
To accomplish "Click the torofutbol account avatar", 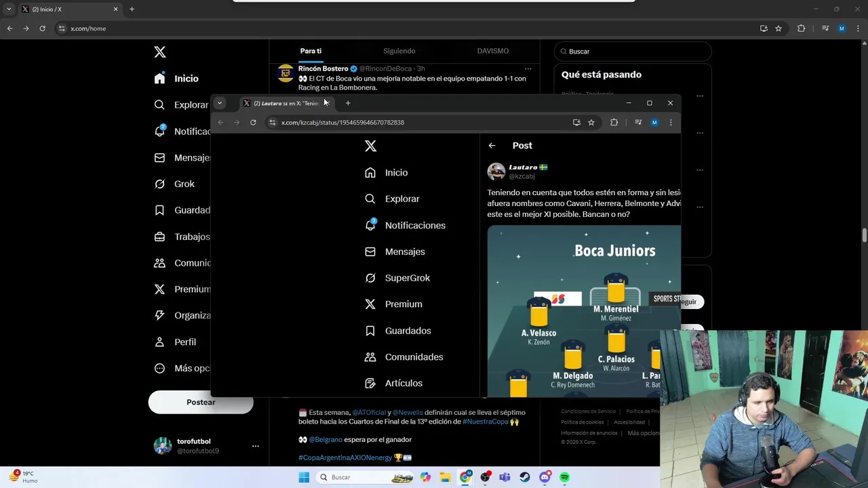I will click(163, 445).
